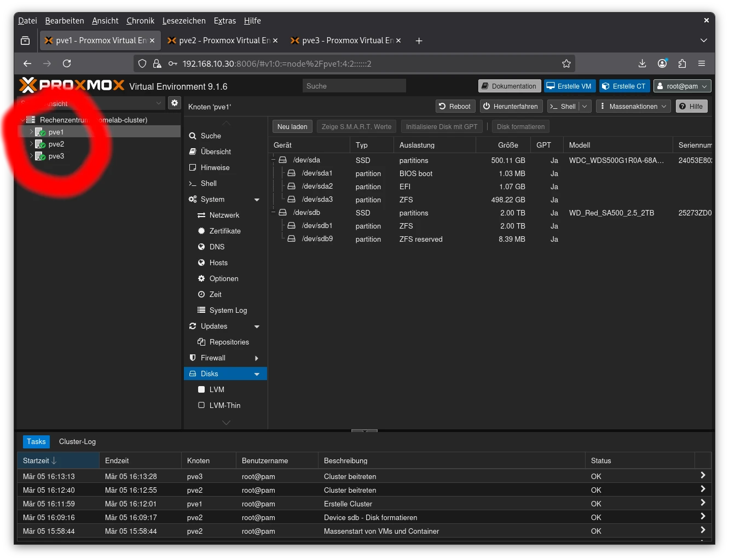Viewport: 729px width, 560px height.
Task: Click the Suche search input field
Action: [354, 86]
